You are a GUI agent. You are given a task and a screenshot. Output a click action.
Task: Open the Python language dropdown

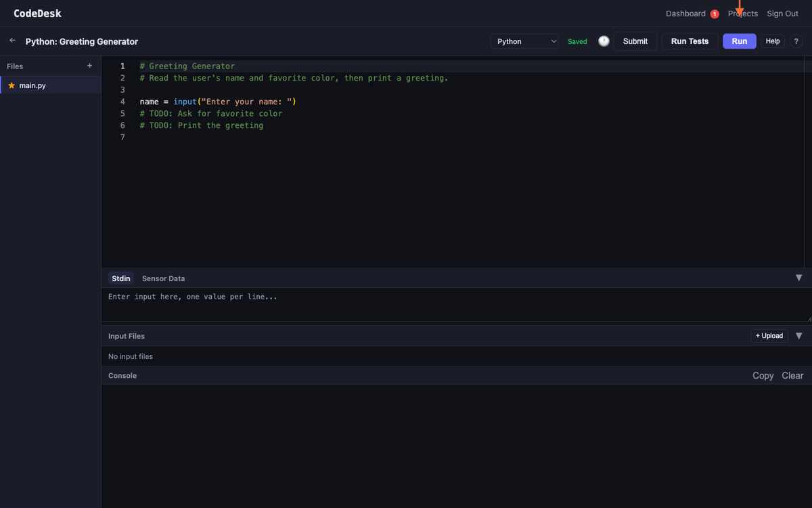pos(524,41)
